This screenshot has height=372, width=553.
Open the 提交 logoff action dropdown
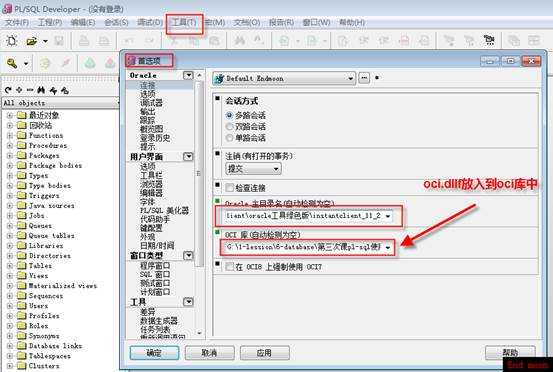point(276,169)
